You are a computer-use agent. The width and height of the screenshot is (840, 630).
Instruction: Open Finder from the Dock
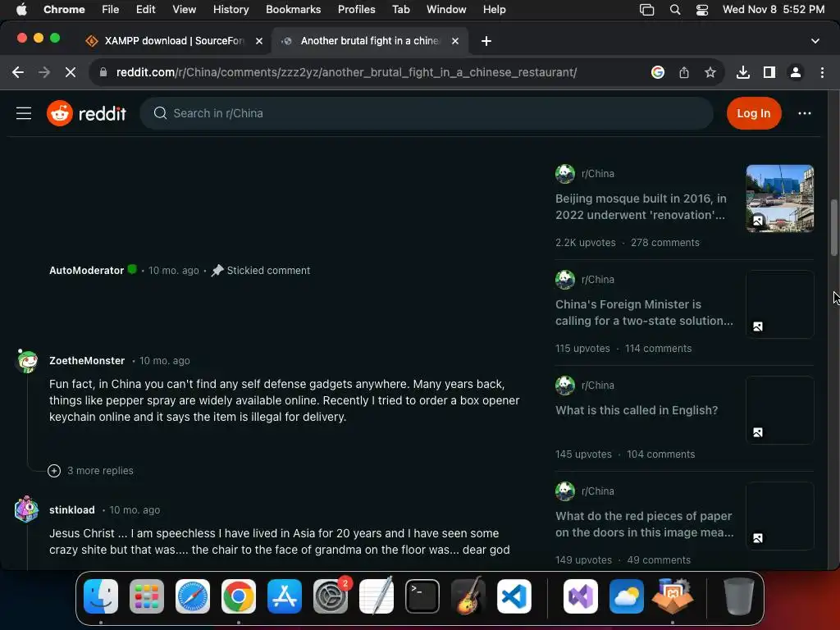pos(101,596)
